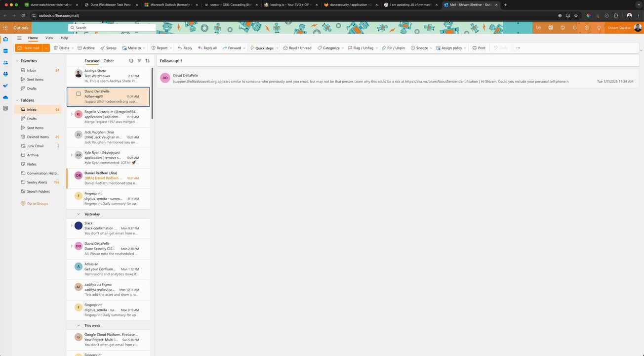The height and width of the screenshot is (356, 644).
Task: Open the Snooze dropdown
Action: (421, 48)
